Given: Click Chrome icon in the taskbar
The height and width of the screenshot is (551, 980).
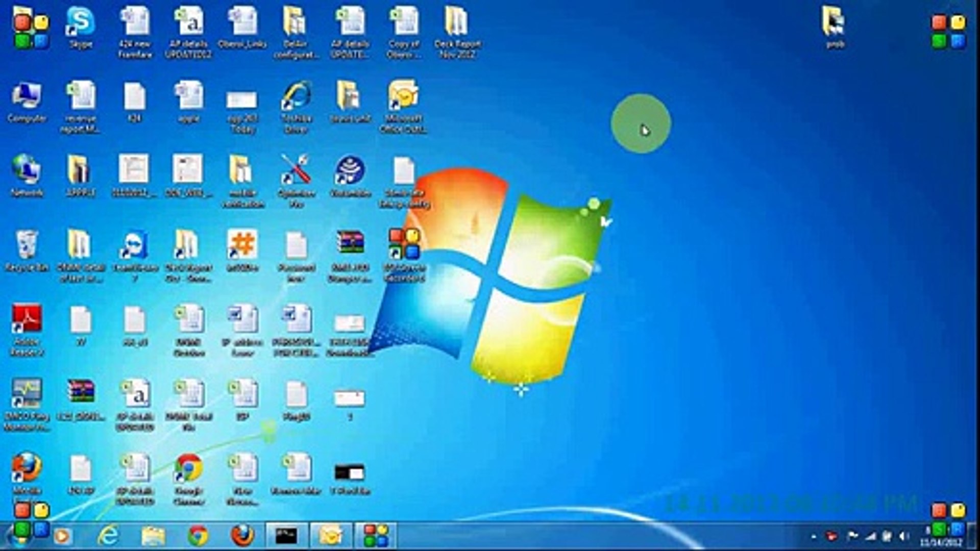Looking at the screenshot, I should click(198, 536).
